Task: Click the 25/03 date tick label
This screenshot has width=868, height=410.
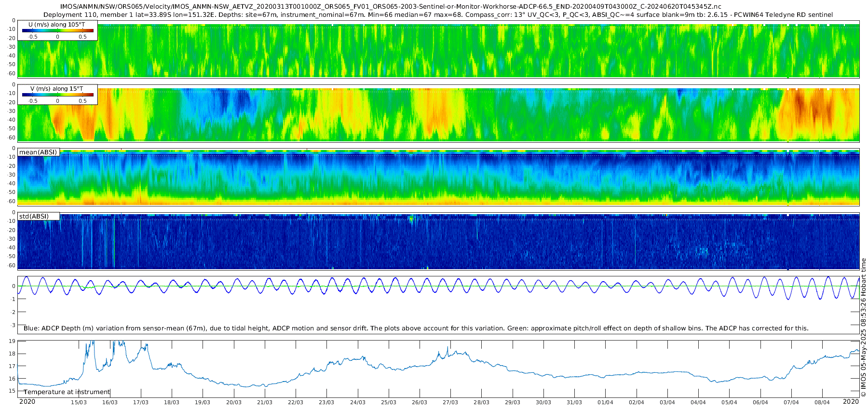Action: pyautogui.click(x=389, y=402)
